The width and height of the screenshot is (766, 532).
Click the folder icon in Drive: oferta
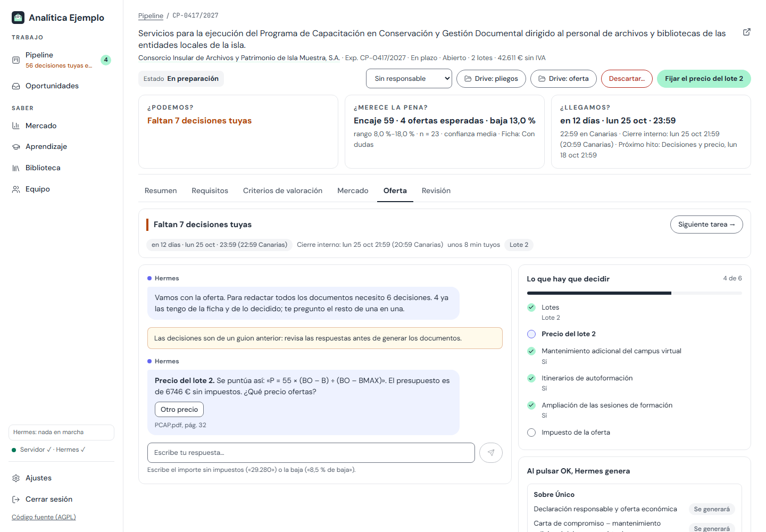click(x=542, y=79)
